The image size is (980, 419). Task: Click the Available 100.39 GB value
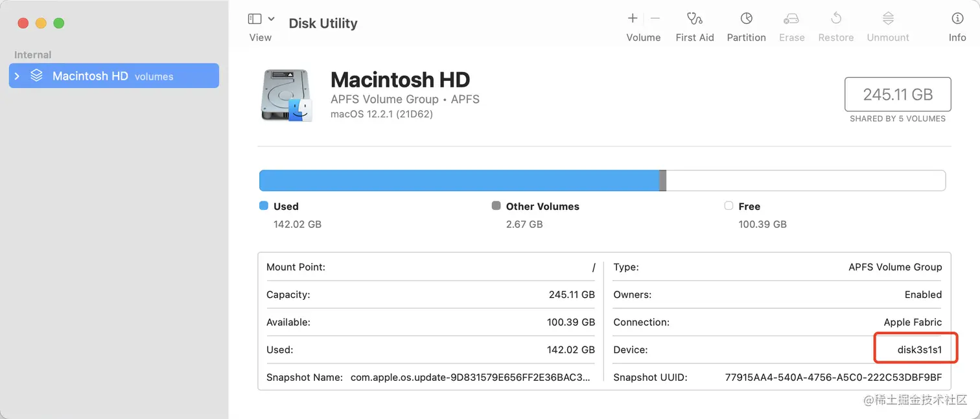pyautogui.click(x=571, y=322)
